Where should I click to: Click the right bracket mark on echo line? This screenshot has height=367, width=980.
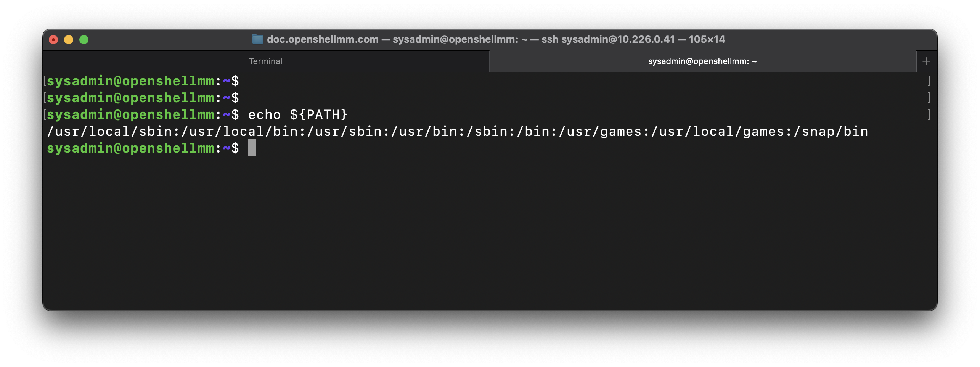pyautogui.click(x=929, y=114)
